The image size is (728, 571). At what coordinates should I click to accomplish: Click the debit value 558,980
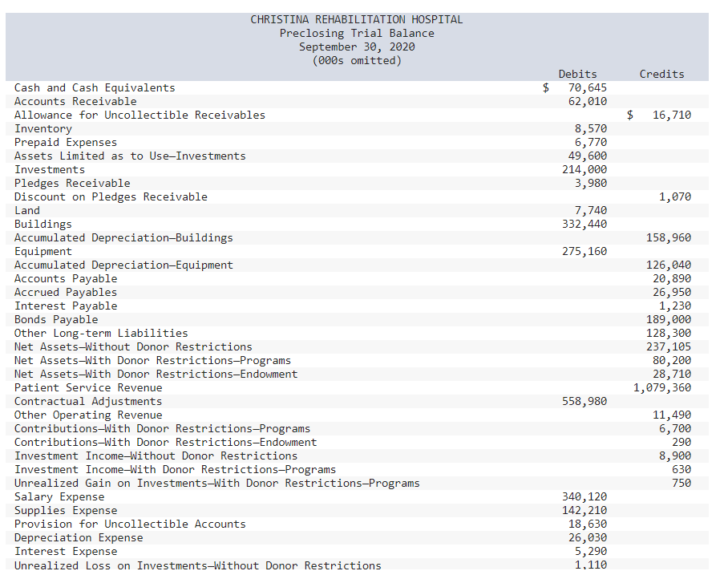coord(584,402)
